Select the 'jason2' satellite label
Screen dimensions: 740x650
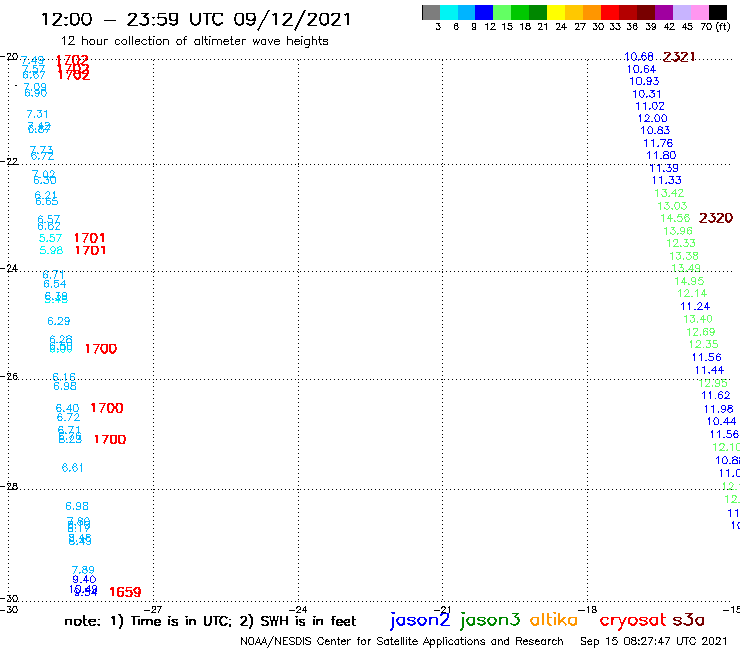tap(420, 620)
